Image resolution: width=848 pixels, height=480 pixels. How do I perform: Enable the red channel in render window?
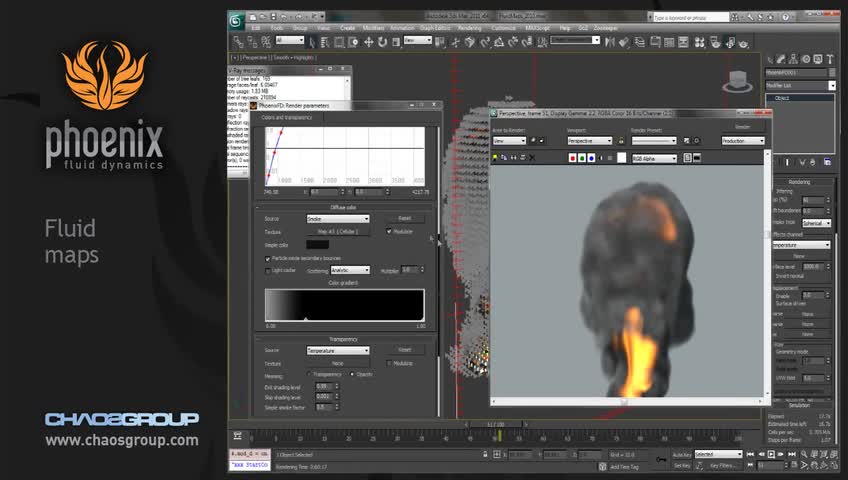coord(573,158)
